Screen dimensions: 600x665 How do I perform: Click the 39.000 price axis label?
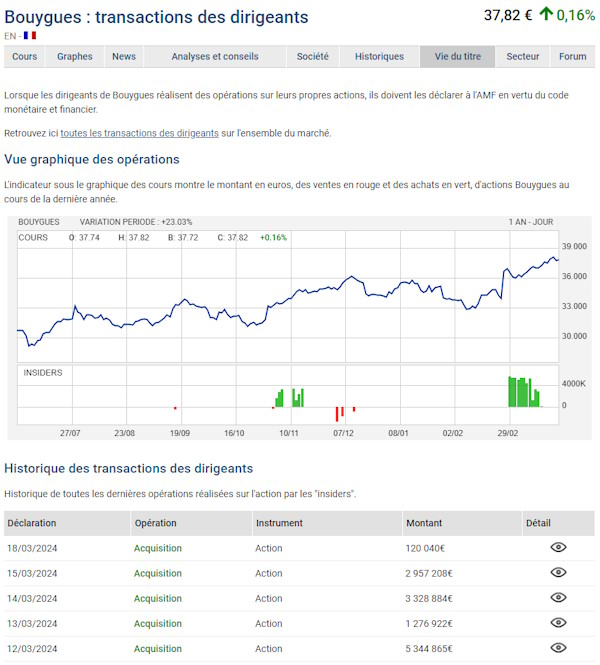pos(574,246)
